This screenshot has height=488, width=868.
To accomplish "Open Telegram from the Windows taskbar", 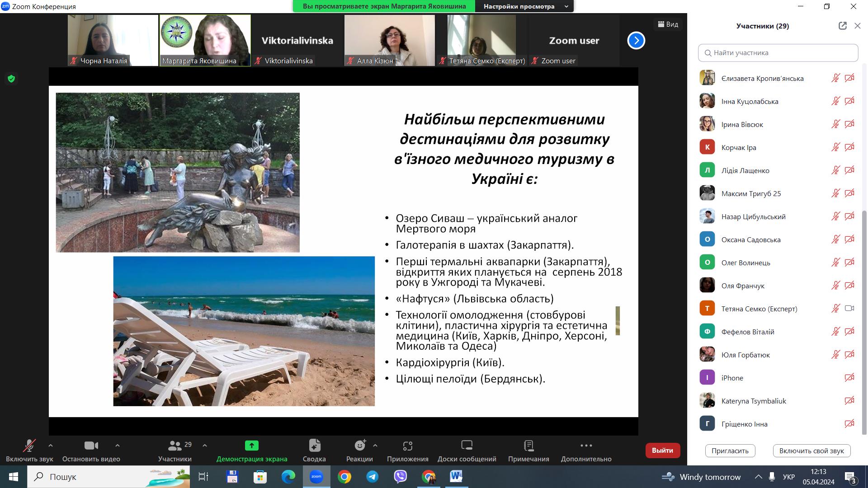I will click(373, 477).
